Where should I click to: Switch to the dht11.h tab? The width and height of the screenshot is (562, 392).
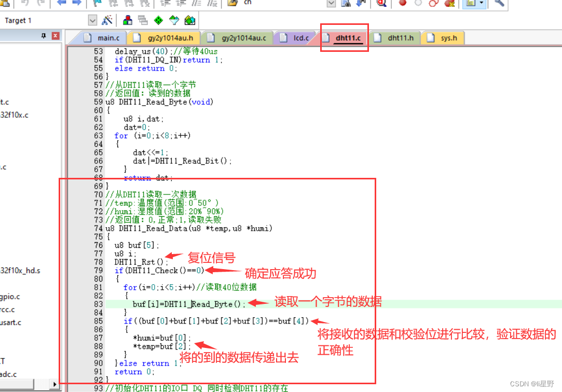pyautogui.click(x=400, y=38)
